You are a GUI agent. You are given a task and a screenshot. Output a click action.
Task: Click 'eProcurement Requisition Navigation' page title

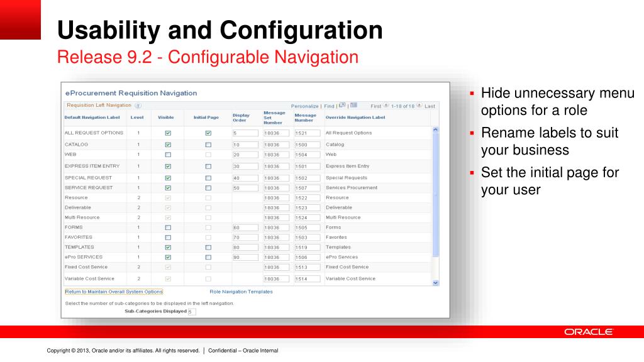coord(131,93)
